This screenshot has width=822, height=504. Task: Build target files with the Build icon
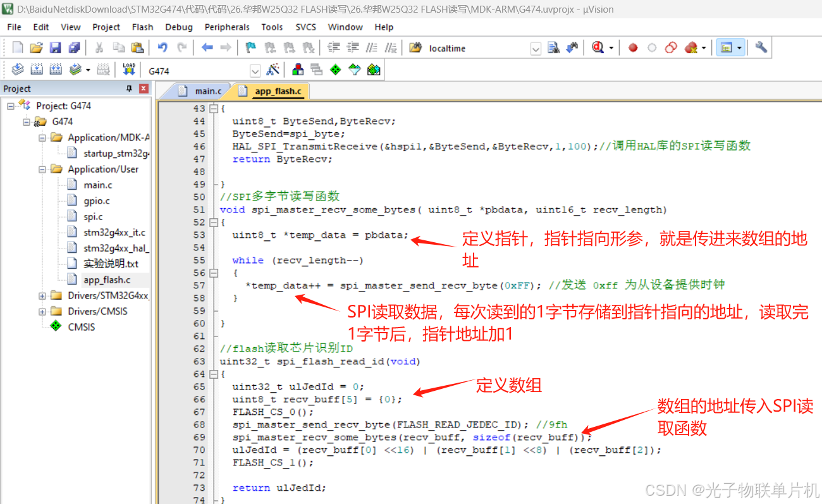click(37, 70)
